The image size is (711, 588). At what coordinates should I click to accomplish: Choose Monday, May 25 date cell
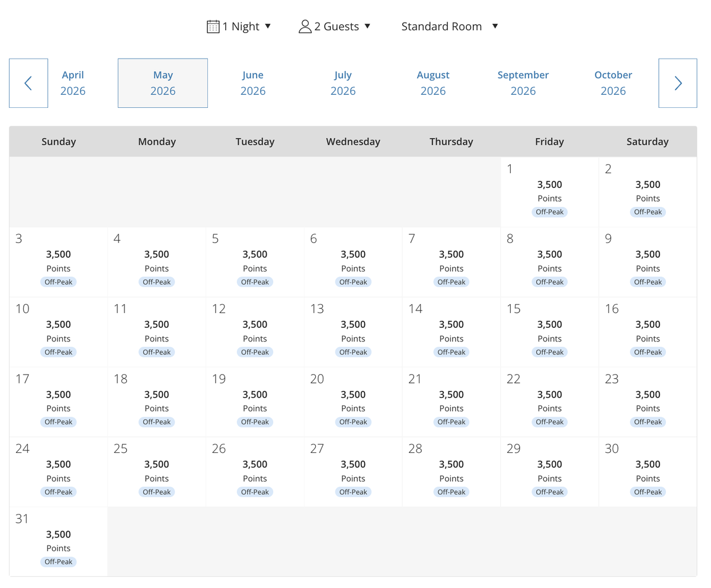point(156,472)
